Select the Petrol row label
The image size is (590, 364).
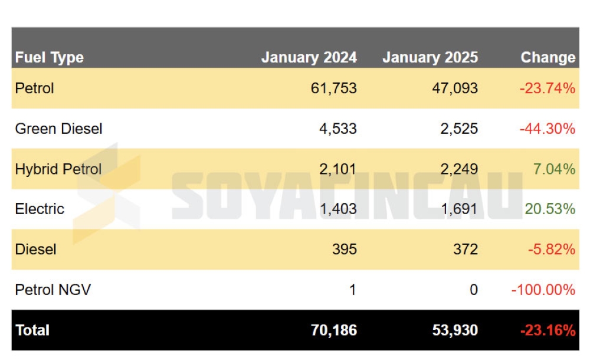click(35, 88)
